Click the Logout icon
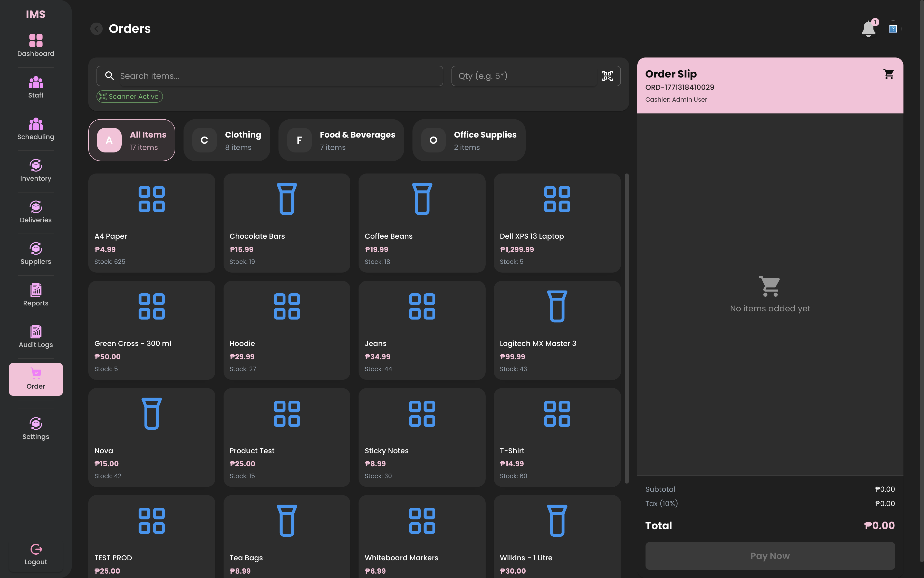The height and width of the screenshot is (578, 924). [x=36, y=549]
